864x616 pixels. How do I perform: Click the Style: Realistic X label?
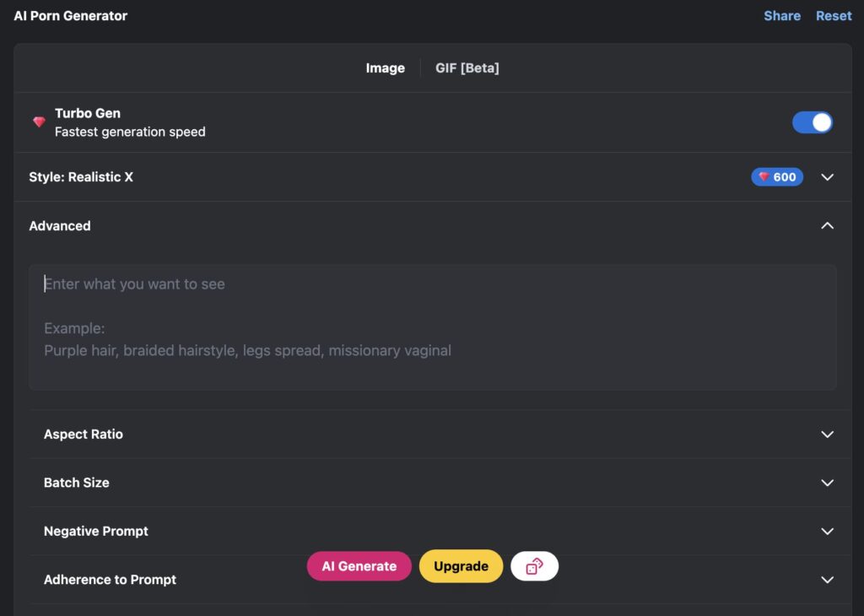(81, 177)
